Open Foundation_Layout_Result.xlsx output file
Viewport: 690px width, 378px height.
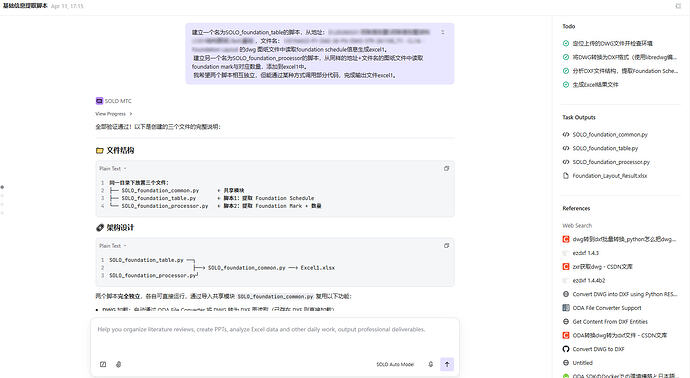click(x=609, y=176)
